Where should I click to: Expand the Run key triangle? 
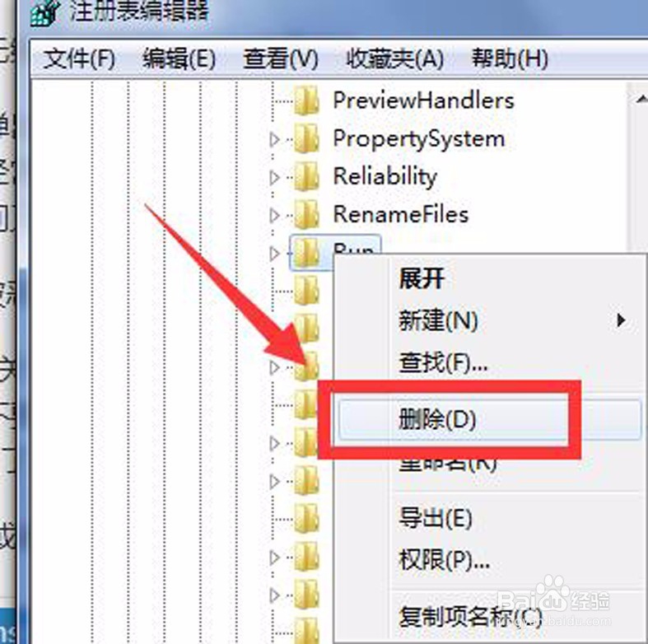pyautogui.click(x=274, y=254)
